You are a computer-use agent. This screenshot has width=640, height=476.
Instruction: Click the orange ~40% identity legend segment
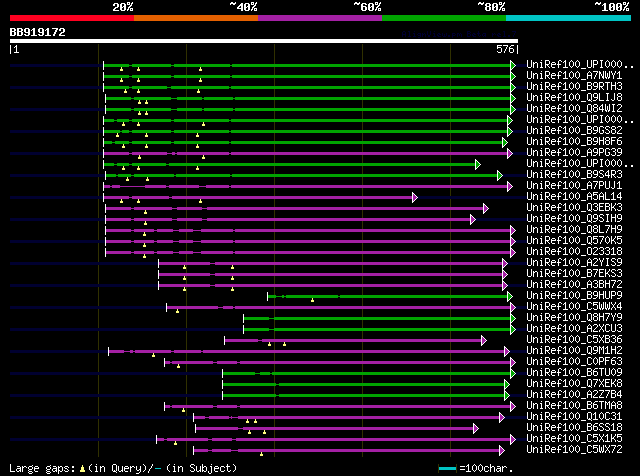coord(196,18)
